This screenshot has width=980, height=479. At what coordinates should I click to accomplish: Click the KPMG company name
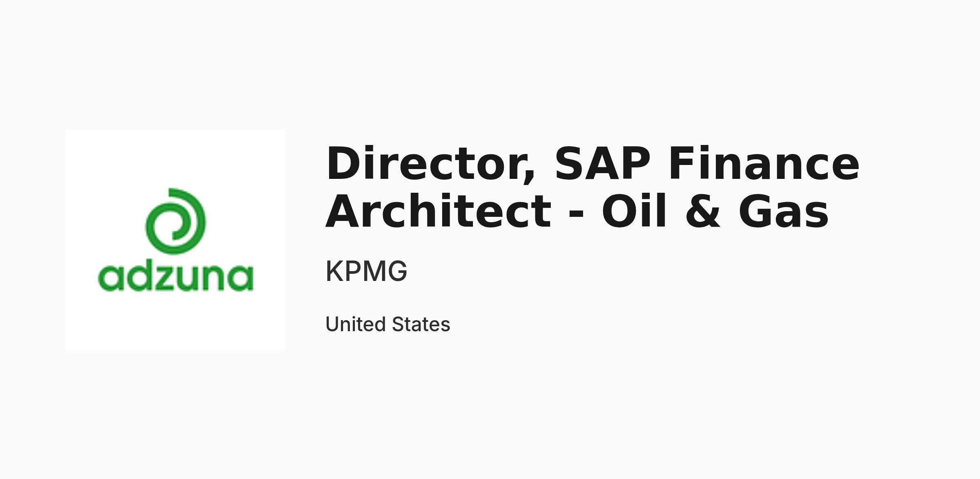click(366, 271)
